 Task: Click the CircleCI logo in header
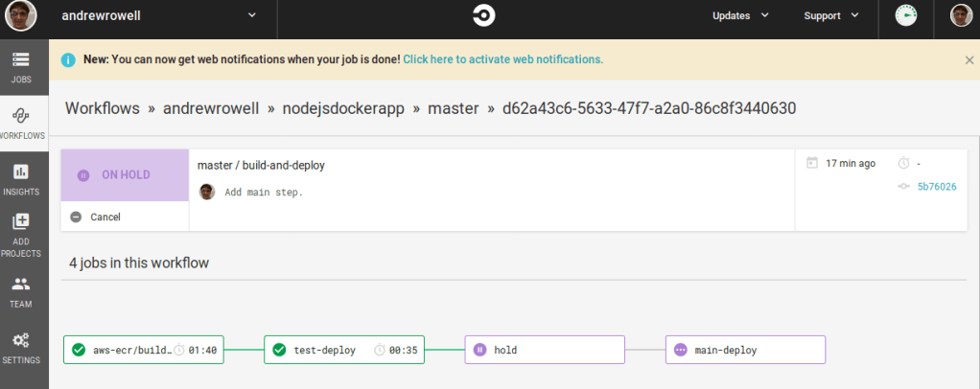[483, 15]
